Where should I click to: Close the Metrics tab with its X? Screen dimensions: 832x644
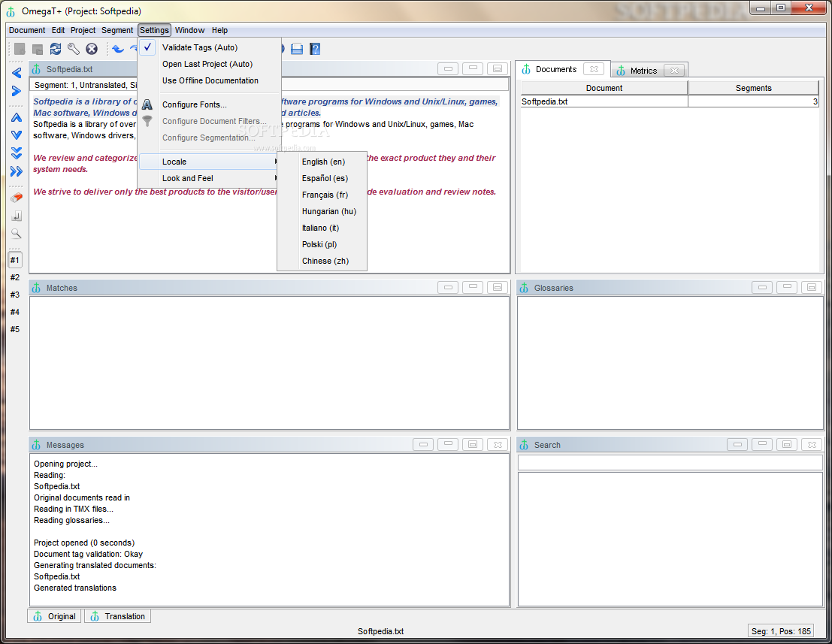pos(674,71)
